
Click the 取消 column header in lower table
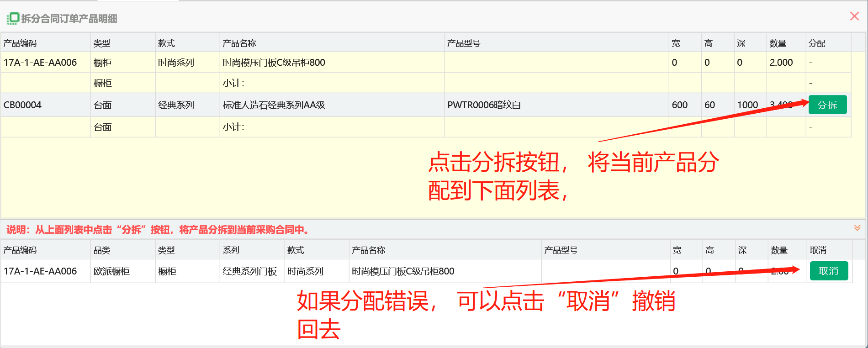[x=818, y=250]
